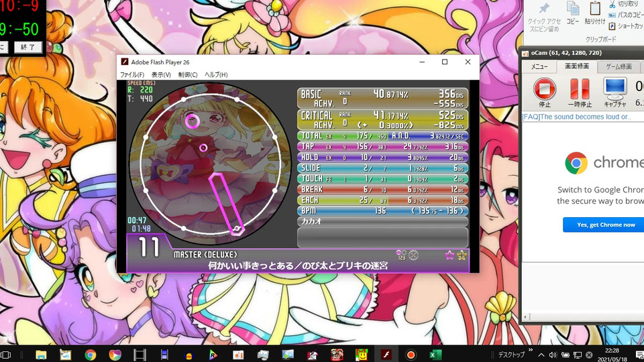Click the カカオ designer row
This screenshot has width=644, height=362.
click(382, 221)
